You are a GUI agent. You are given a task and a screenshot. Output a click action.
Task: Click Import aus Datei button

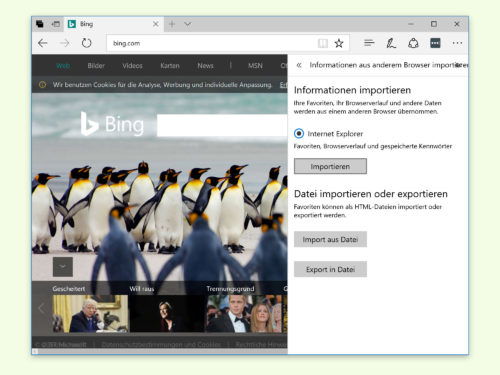pos(330,239)
